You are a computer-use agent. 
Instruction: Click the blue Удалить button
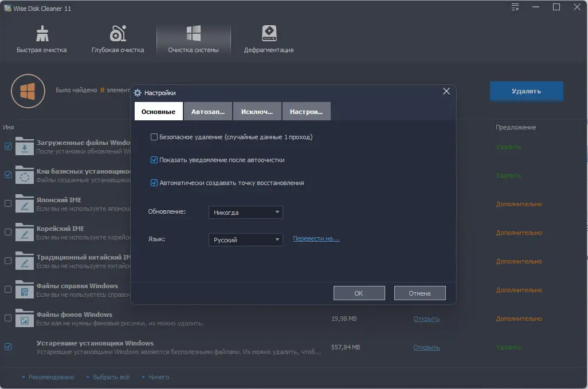(527, 91)
